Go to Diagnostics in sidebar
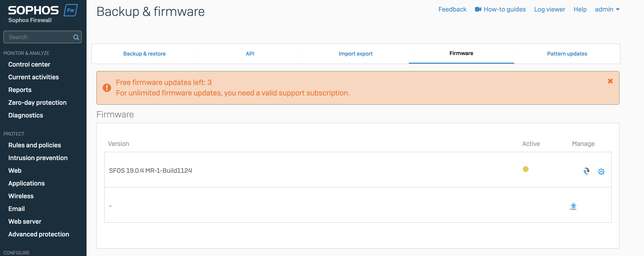The image size is (644, 256). [25, 115]
